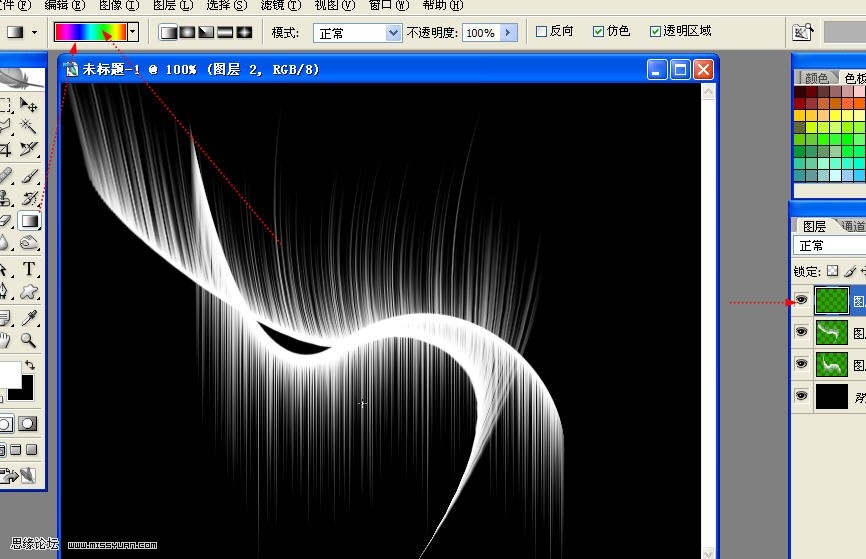Select the Eyedropper tool
The width and height of the screenshot is (866, 559).
[x=29, y=318]
